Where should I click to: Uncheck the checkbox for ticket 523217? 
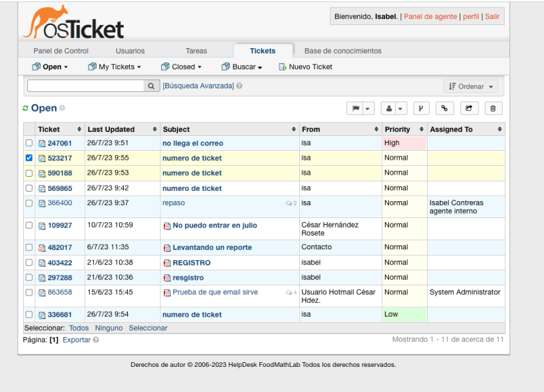click(x=29, y=158)
